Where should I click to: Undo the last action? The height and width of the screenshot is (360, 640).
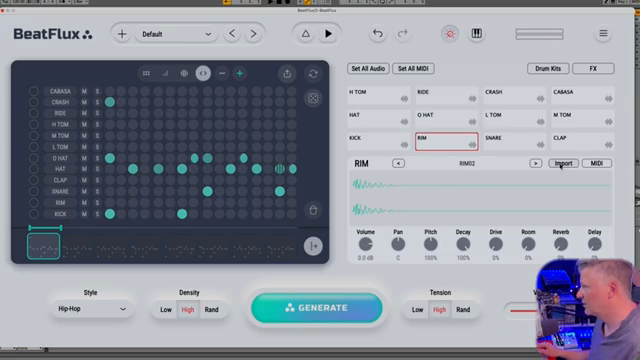coord(378,33)
